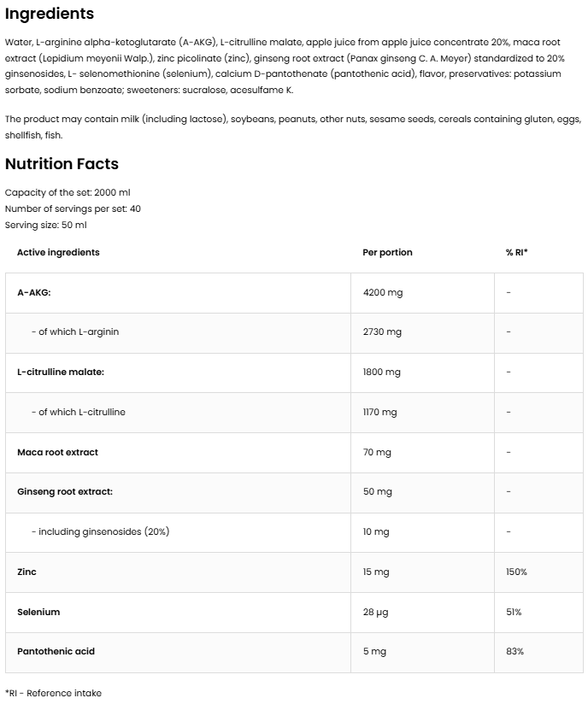588x704 pixels.
Task: Click the % RI* column header
Action: click(x=516, y=252)
